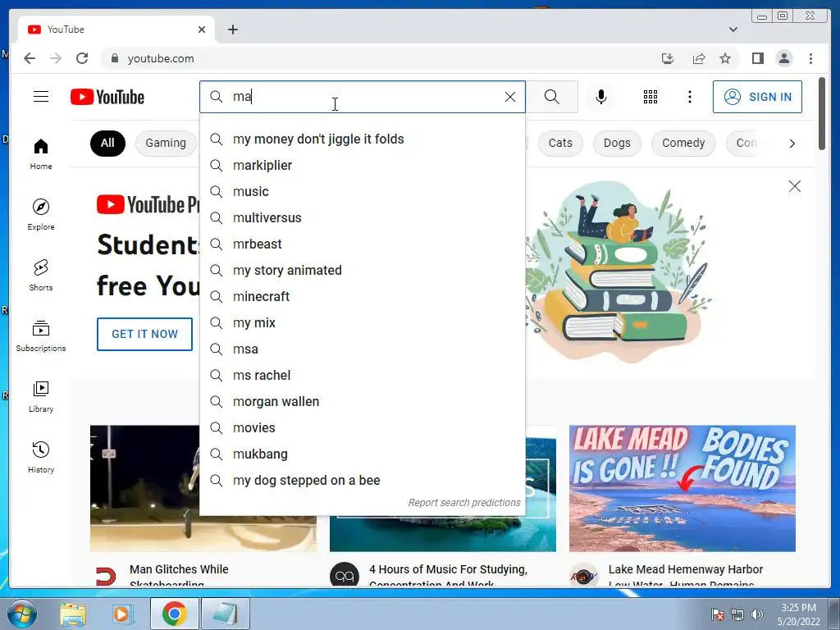Image resolution: width=840 pixels, height=630 pixels.
Task: Choose the mukbang suggestion
Action: (x=362, y=454)
